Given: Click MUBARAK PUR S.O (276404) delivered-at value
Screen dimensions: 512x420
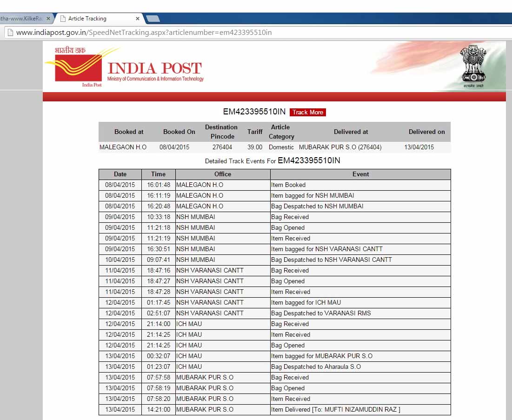Looking at the screenshot, I should click(x=340, y=147).
